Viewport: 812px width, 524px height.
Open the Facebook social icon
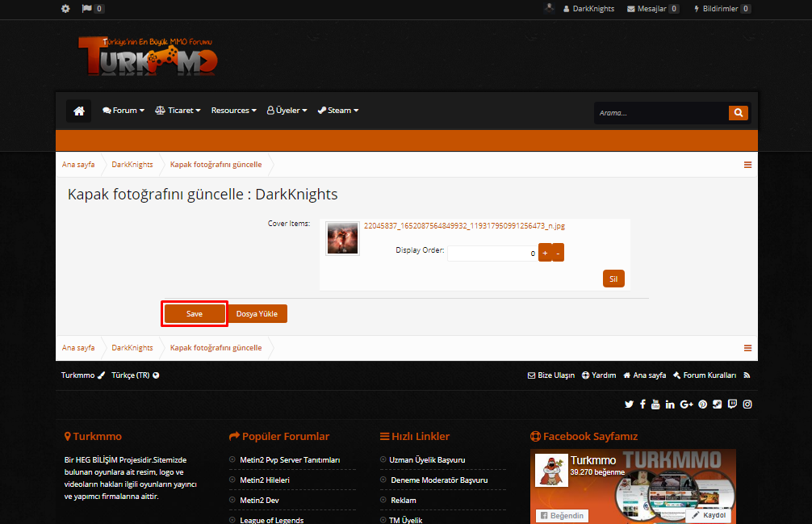(x=642, y=405)
